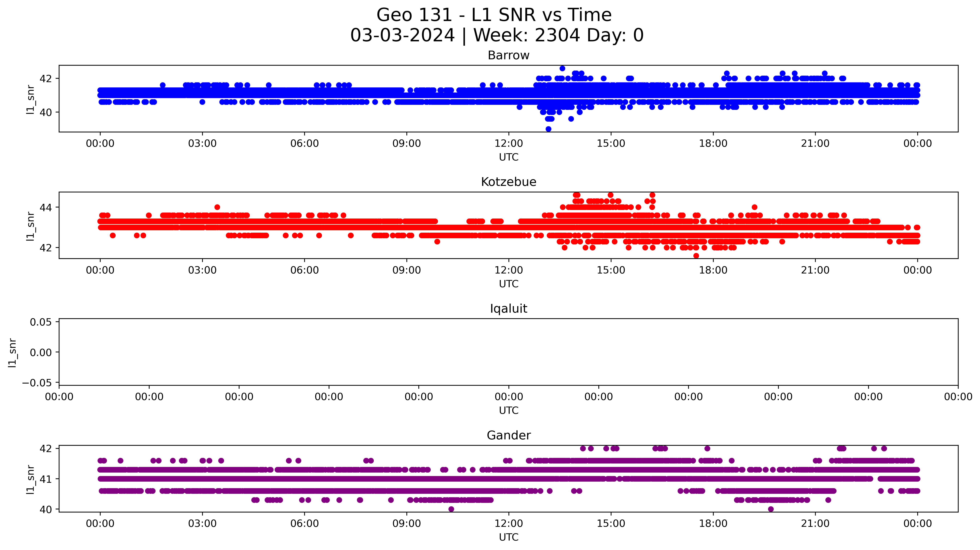The image size is (980, 550).
Task: Click the center of the empty Iqaluit plot area
Action: 508,352
